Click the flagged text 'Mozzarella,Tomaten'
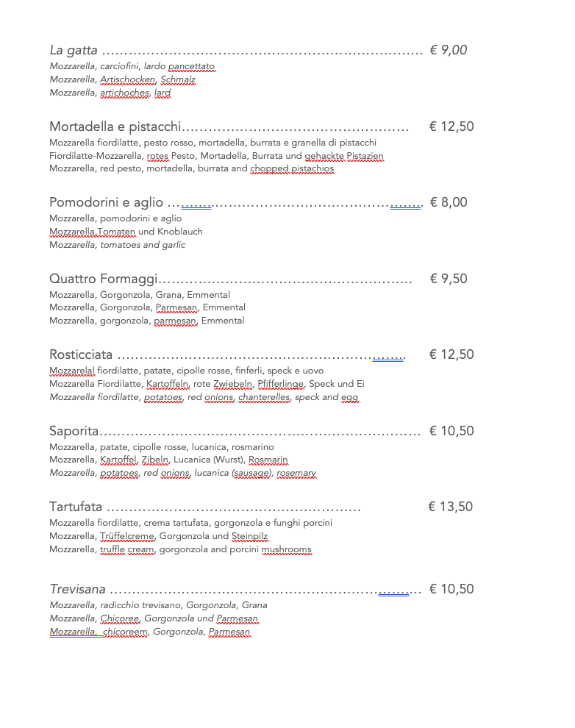Screen dimensions: 575x728 93,232
